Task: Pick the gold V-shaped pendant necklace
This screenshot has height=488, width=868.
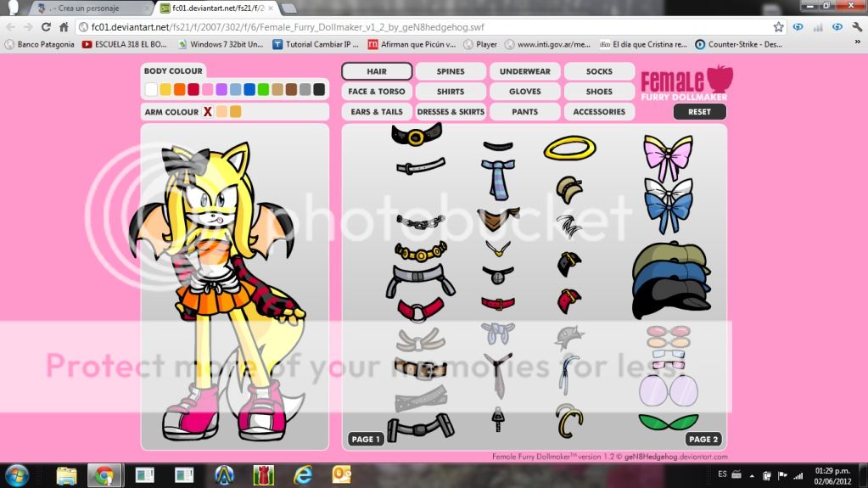Action: [x=498, y=248]
